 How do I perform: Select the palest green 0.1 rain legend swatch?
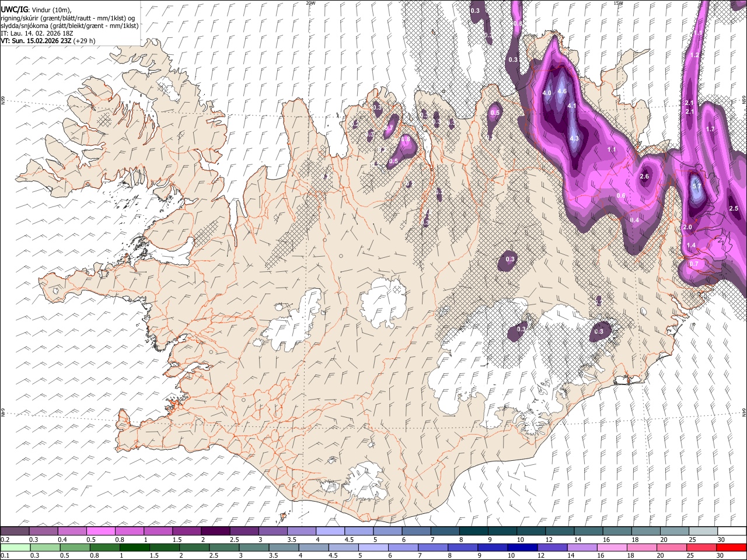(x=15, y=547)
